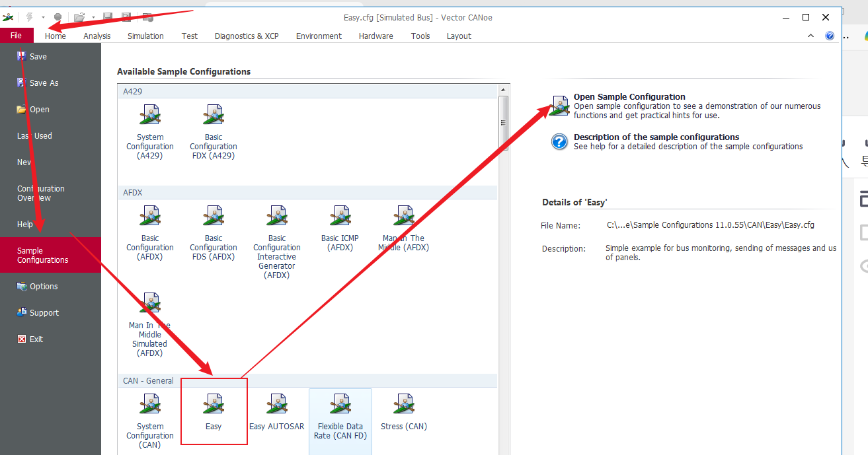868x455 pixels.
Task: Click the AFDX group header
Action: (308, 193)
